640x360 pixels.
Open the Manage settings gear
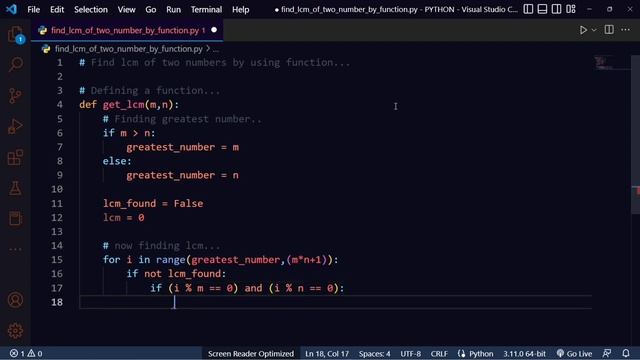(x=16, y=331)
